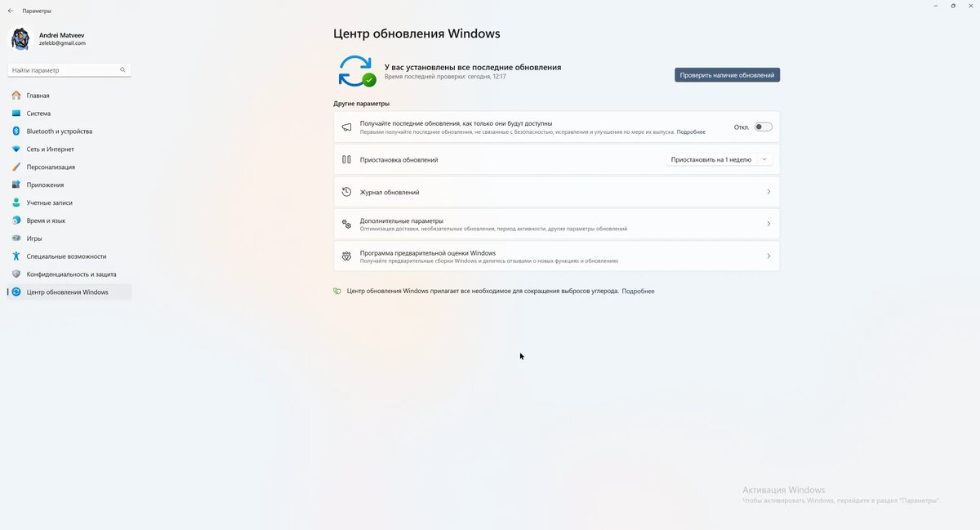Viewport: 980px width, 530px height.
Task: Open Система section label
Action: click(38, 114)
